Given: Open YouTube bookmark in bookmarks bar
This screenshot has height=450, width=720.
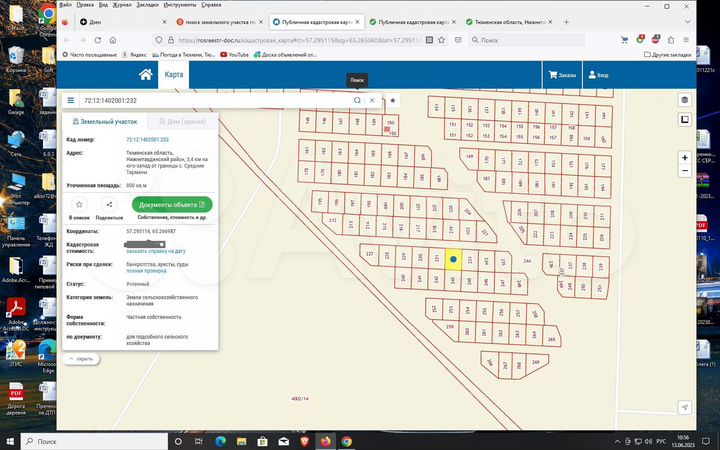Looking at the screenshot, I should [x=234, y=55].
